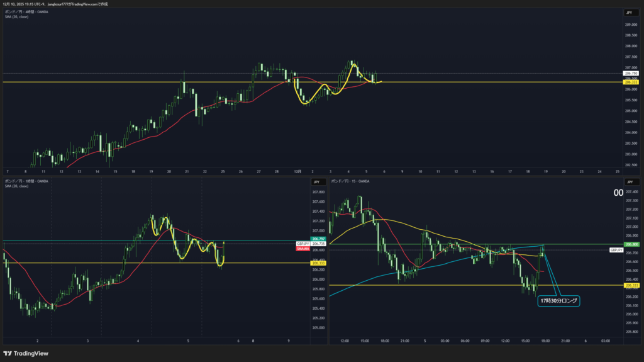Click the 15-minute chart symbol title
644x362 pixels.
[350, 181]
